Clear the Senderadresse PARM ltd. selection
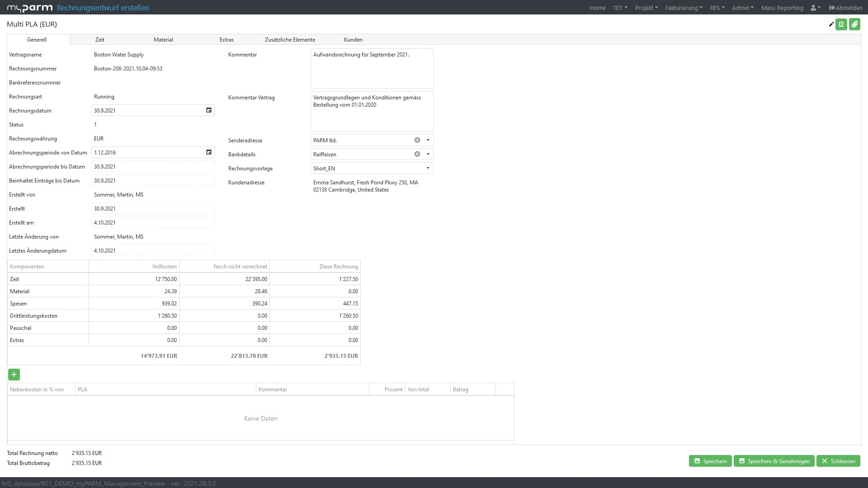Image resolution: width=868 pixels, height=488 pixels. pyautogui.click(x=417, y=140)
